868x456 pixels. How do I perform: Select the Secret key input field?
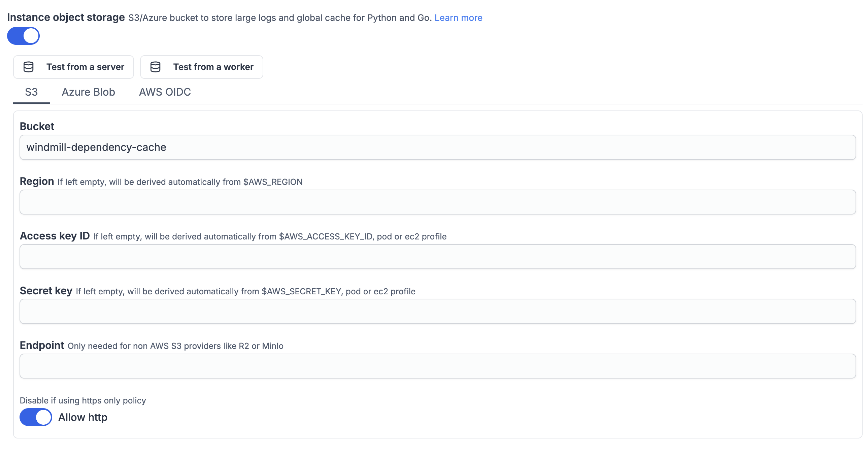click(x=435, y=311)
